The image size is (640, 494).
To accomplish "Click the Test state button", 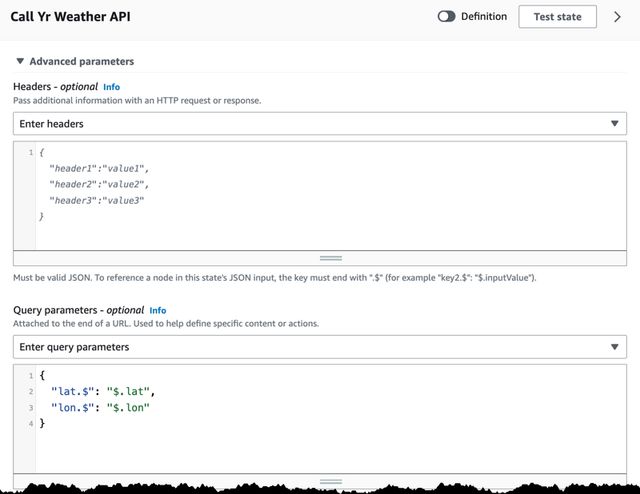I will point(557,17).
